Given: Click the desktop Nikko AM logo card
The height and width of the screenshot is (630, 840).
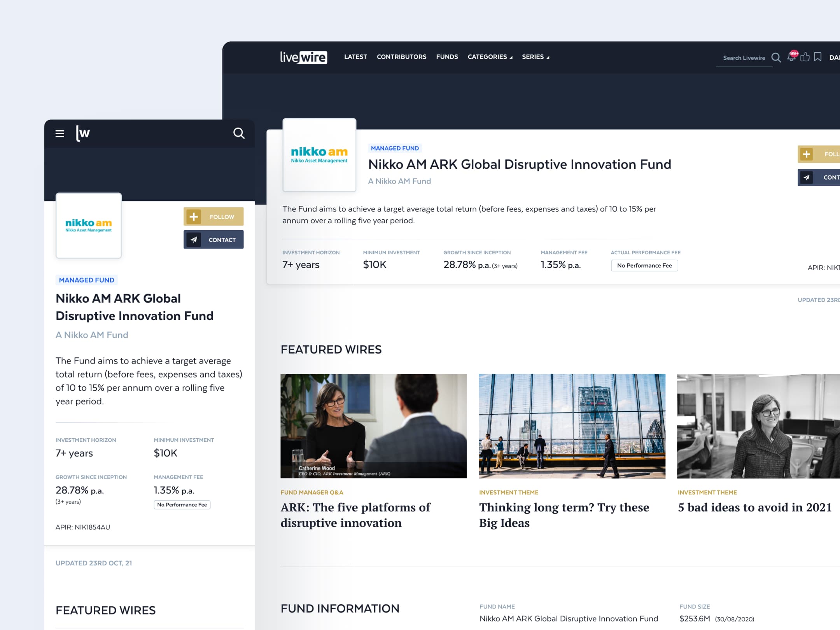Looking at the screenshot, I should pos(319,155).
